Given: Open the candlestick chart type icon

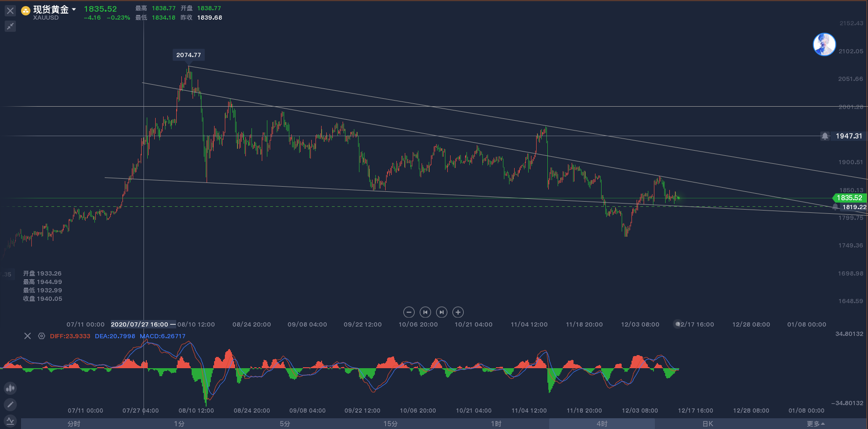Looking at the screenshot, I should (10, 388).
